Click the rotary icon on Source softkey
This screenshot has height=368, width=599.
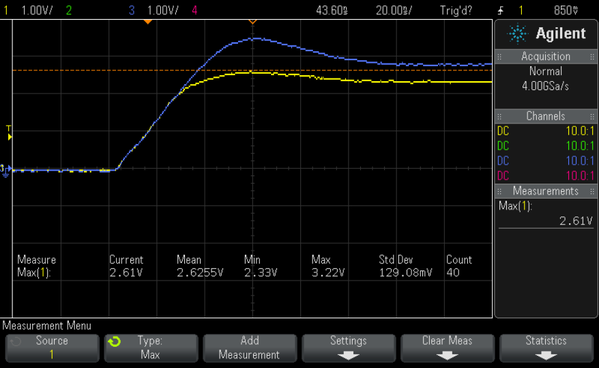click(x=16, y=341)
